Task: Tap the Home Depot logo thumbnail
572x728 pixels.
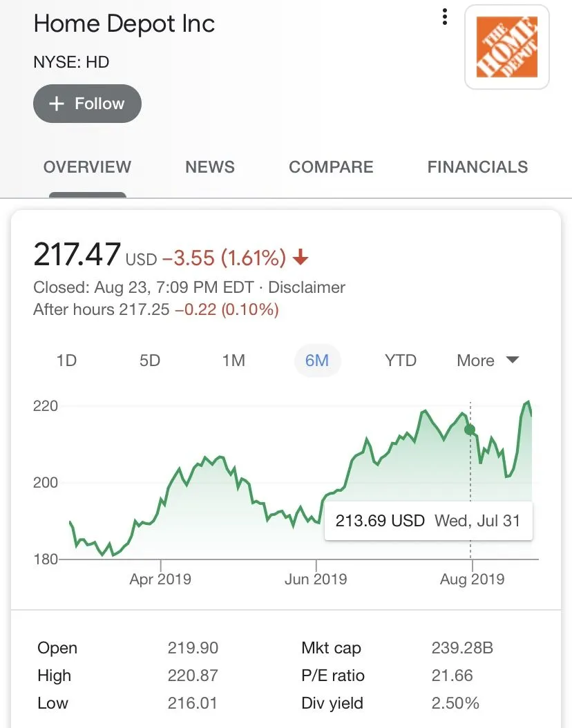Action: [507, 47]
